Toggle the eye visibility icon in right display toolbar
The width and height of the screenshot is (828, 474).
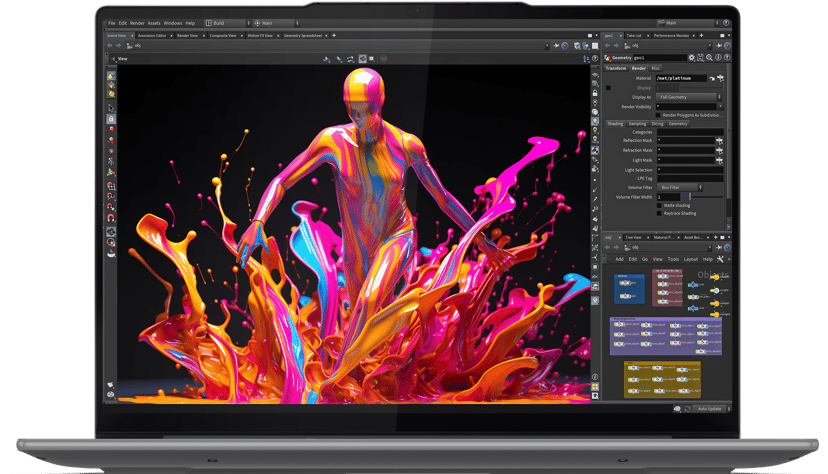[595, 75]
